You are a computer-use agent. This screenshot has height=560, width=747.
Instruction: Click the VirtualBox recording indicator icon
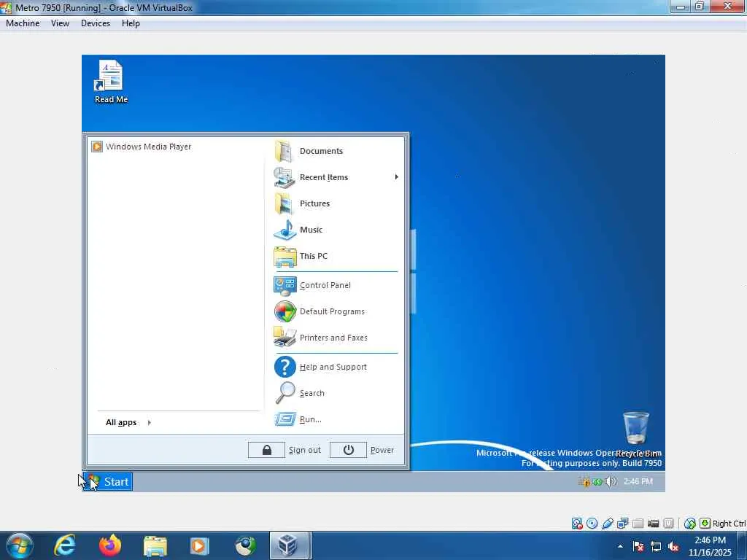click(x=668, y=524)
